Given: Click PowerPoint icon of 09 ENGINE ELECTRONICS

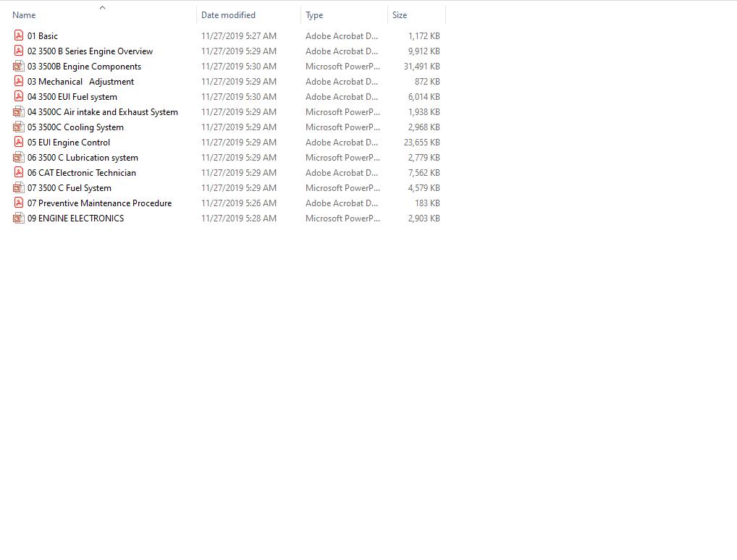Looking at the screenshot, I should tap(18, 218).
